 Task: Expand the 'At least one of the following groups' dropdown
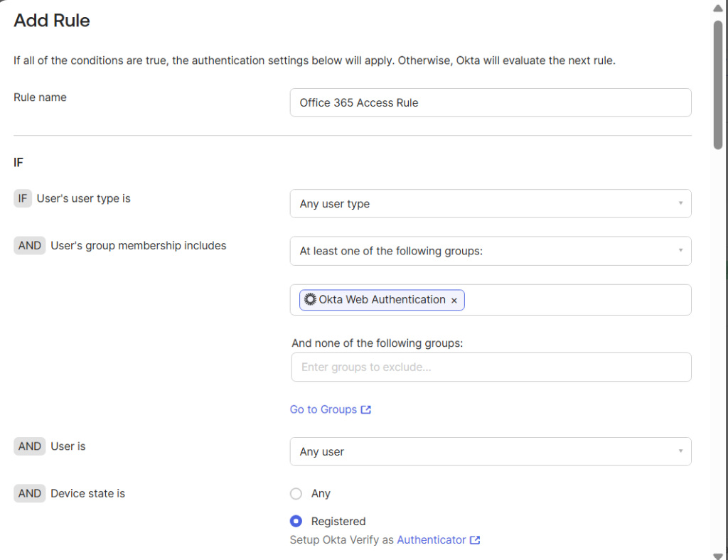[491, 251]
